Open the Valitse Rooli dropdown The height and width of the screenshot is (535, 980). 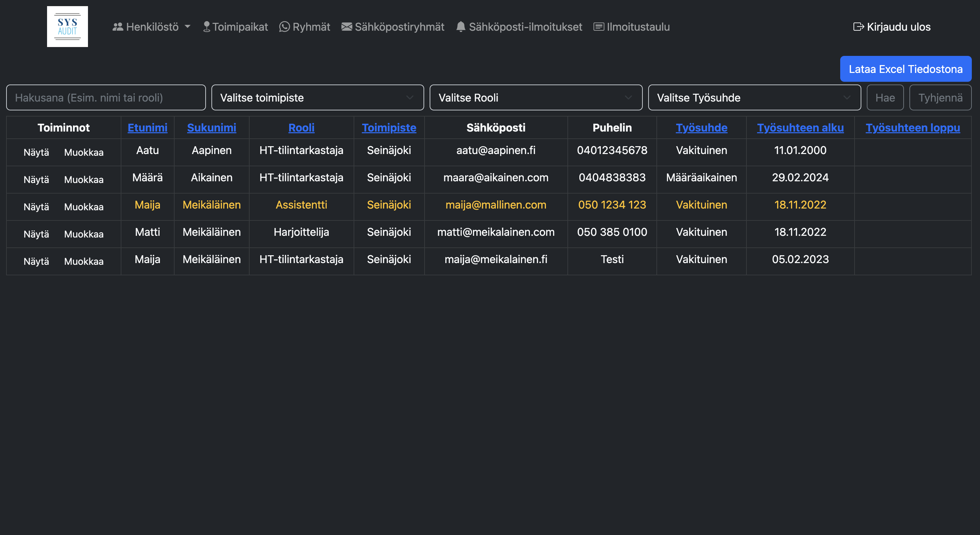[x=536, y=98]
